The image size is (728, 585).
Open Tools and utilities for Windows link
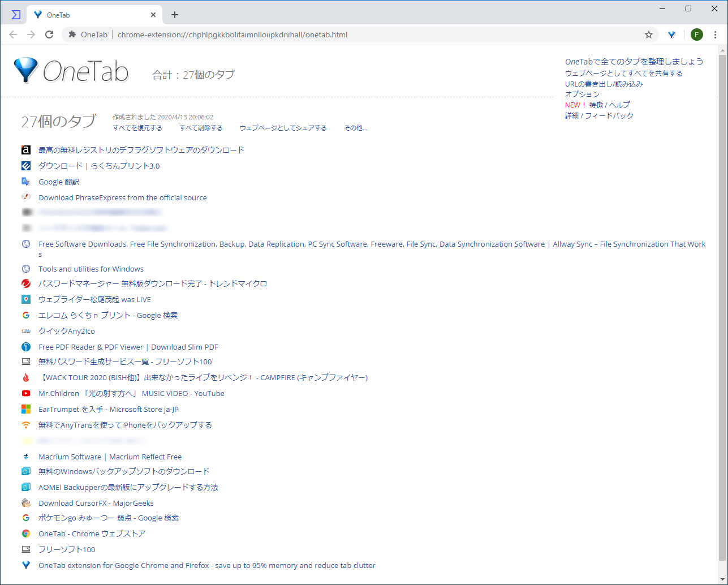pos(91,269)
